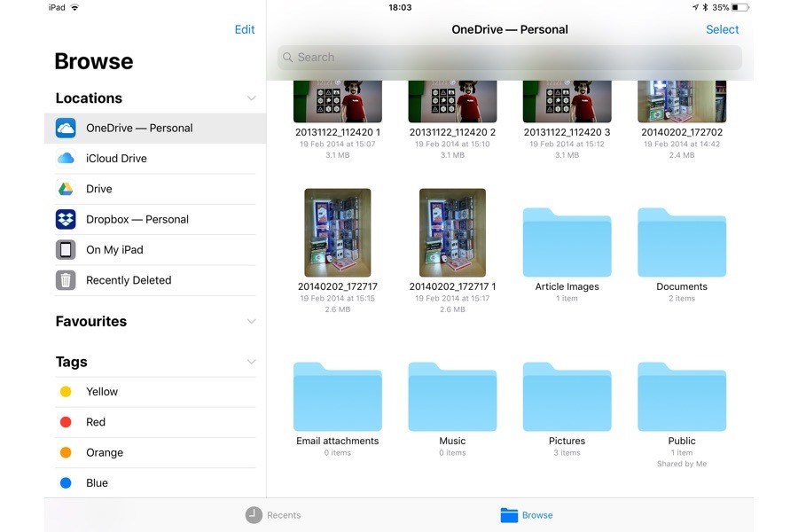The width and height of the screenshot is (798, 532).
Task: Open photo thumbnail 20140202_172702
Action: [682, 101]
